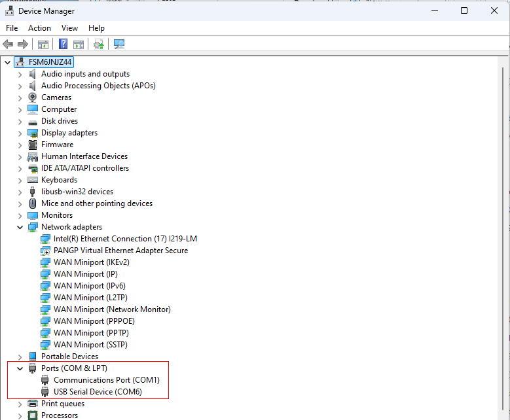The height and width of the screenshot is (420, 510).
Task: Click the Cameras device category icon
Action: coord(33,97)
